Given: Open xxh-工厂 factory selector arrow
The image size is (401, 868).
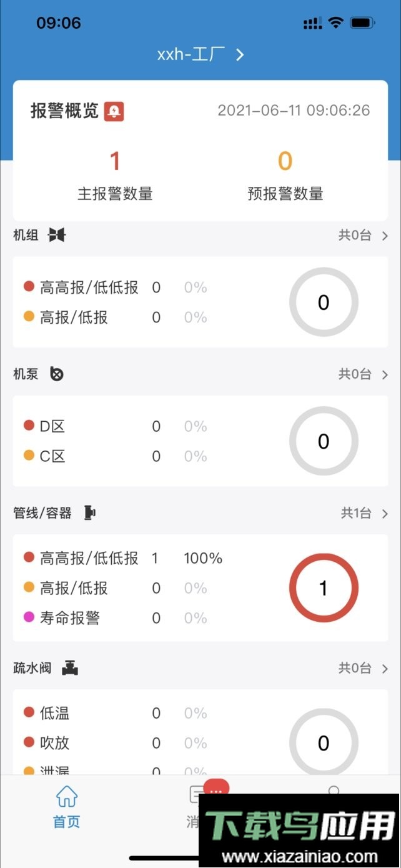Looking at the screenshot, I should click(x=239, y=54).
